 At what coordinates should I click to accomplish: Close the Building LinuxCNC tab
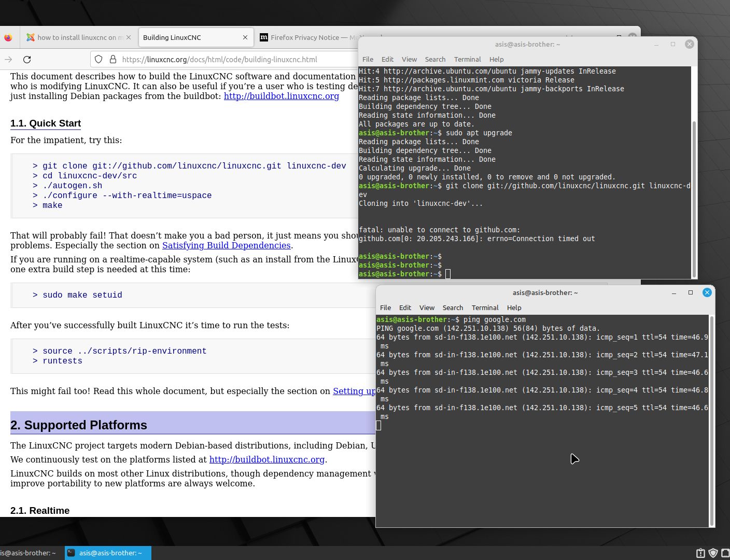245,37
